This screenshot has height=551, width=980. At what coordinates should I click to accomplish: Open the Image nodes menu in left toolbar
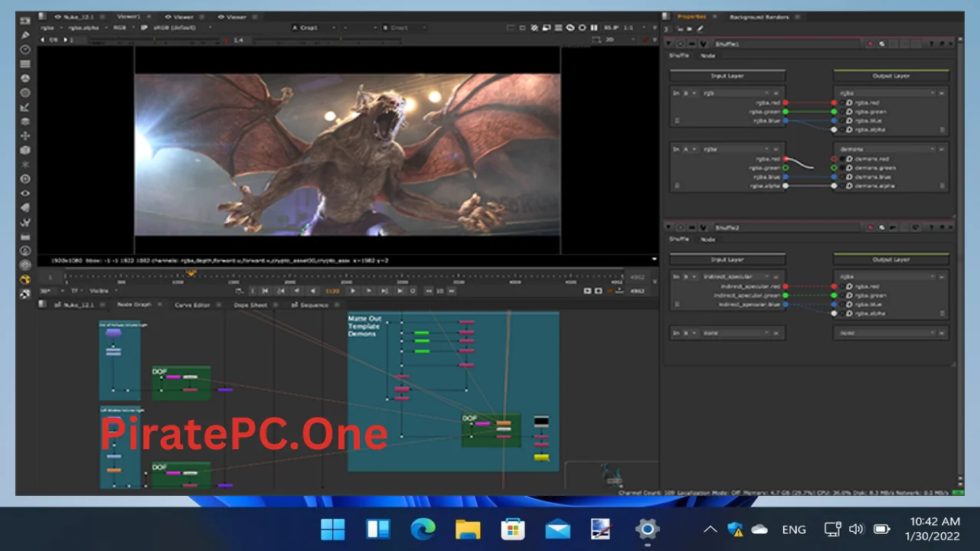click(25, 21)
